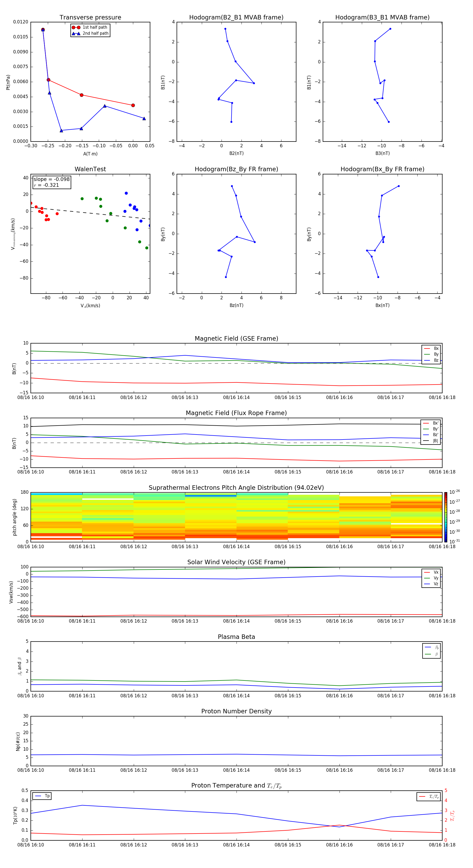The image size is (473, 868).
Task: Click '0.0105' tick on Transverse pressure axis
Action: pos(20,37)
